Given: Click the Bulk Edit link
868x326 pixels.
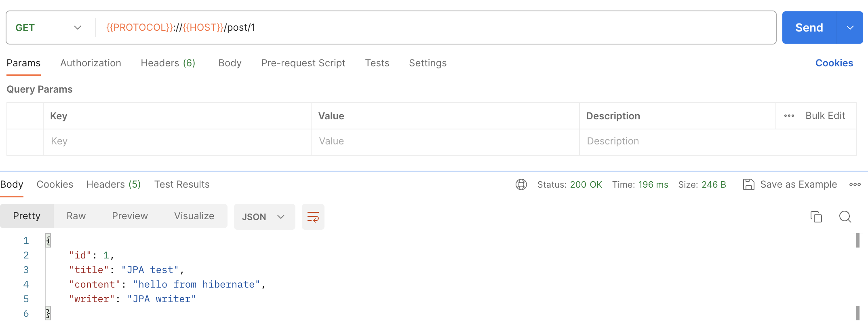Looking at the screenshot, I should click(825, 116).
